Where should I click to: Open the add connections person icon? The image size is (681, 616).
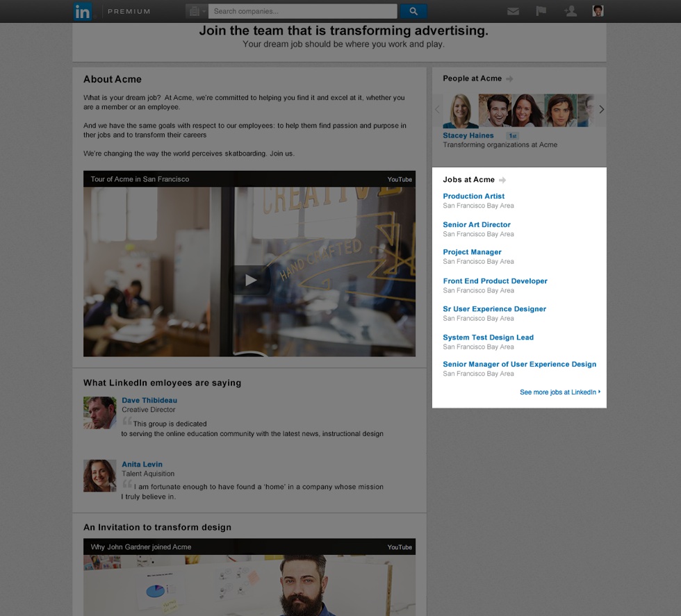pyautogui.click(x=571, y=11)
